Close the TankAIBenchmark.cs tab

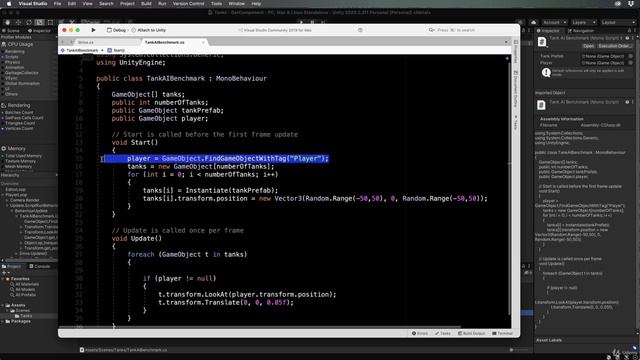(x=203, y=42)
